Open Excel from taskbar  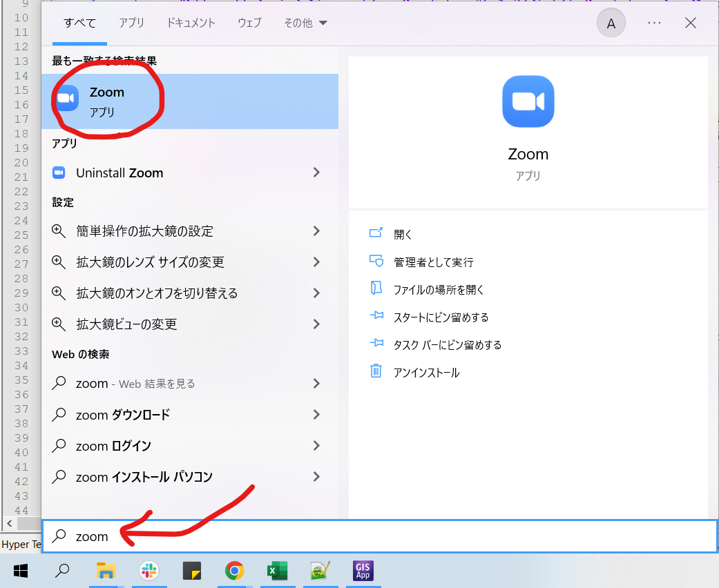click(277, 571)
